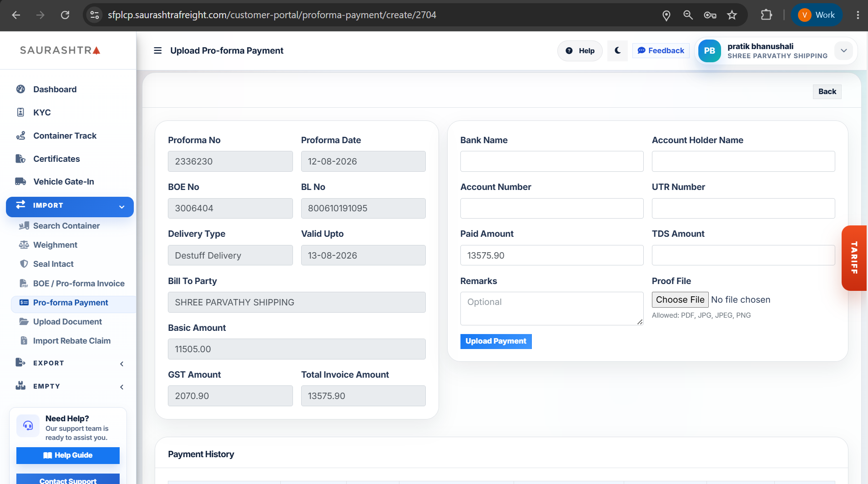Bookmark page with star icon

[732, 15]
